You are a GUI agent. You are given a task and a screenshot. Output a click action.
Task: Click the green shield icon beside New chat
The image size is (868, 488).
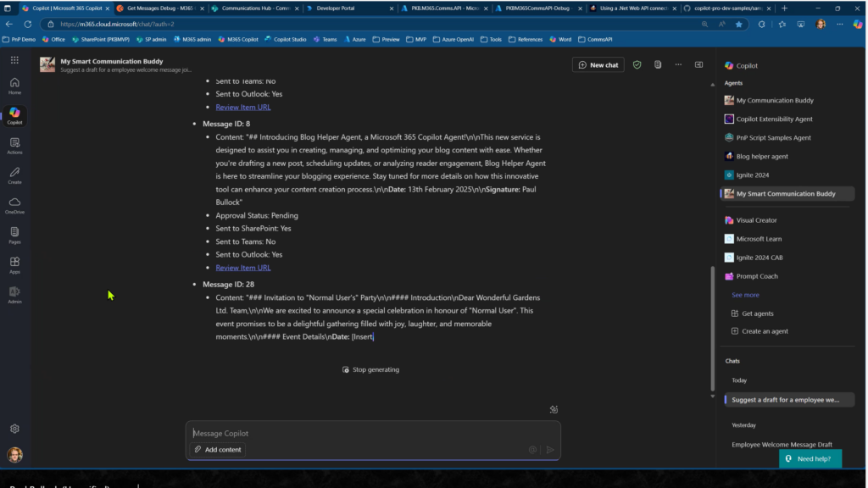tap(637, 64)
